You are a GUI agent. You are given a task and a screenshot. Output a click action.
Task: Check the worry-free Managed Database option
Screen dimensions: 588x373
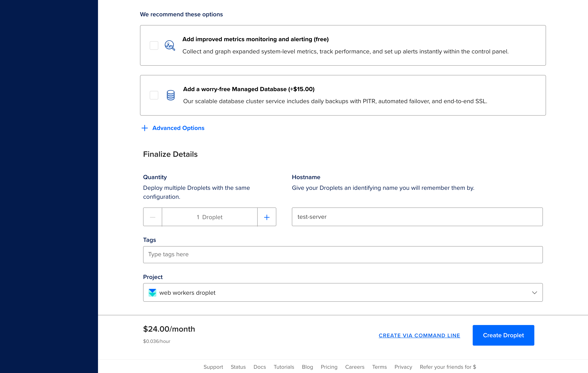(x=154, y=95)
